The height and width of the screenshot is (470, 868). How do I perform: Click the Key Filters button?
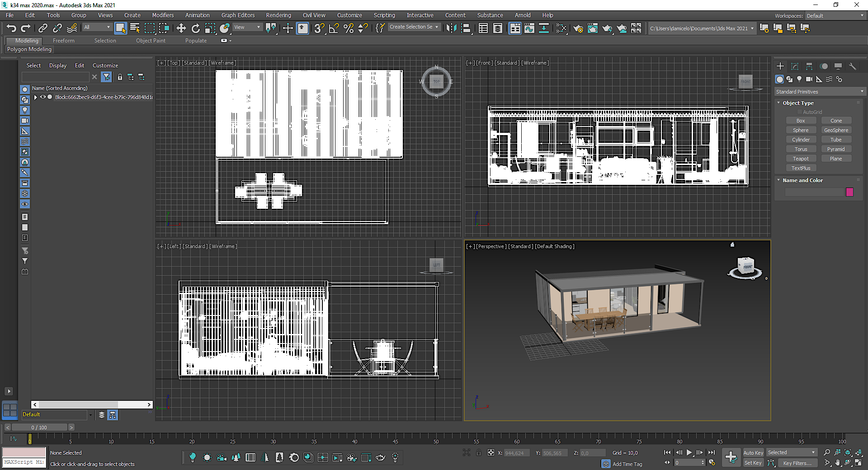tap(797, 463)
